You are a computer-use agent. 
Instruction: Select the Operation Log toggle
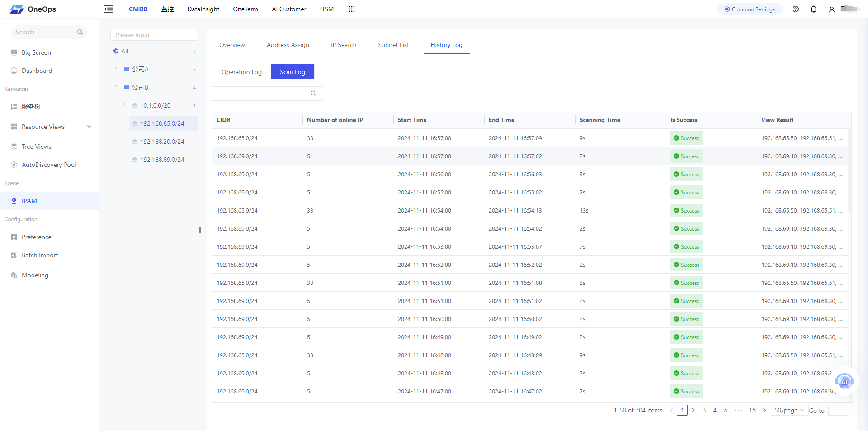click(x=241, y=71)
